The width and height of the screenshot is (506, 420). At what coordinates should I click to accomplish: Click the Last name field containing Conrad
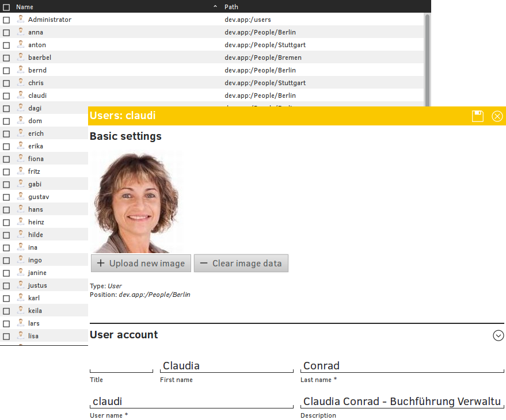coord(402,366)
